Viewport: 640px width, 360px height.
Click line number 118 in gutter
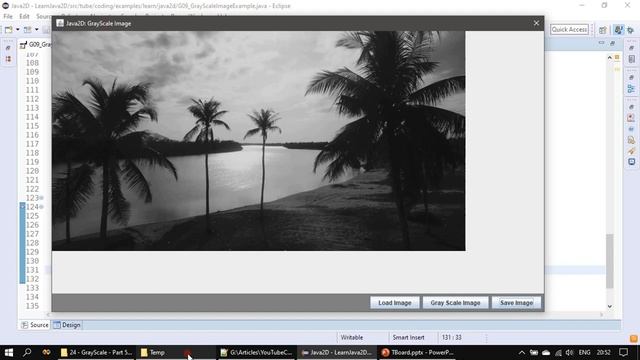click(x=32, y=153)
